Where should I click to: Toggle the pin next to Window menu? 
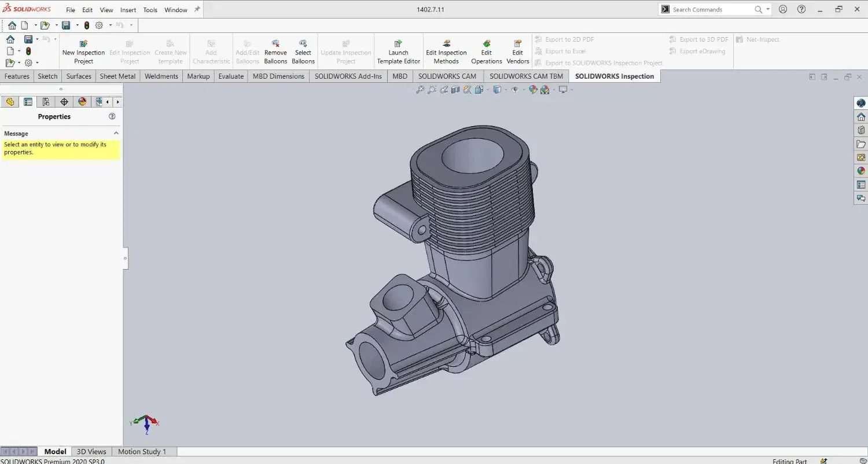pyautogui.click(x=197, y=9)
